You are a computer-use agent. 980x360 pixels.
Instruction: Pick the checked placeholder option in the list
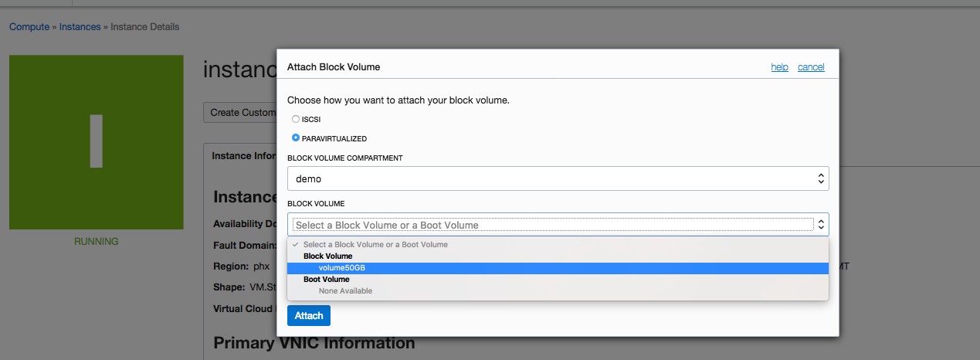[x=375, y=244]
